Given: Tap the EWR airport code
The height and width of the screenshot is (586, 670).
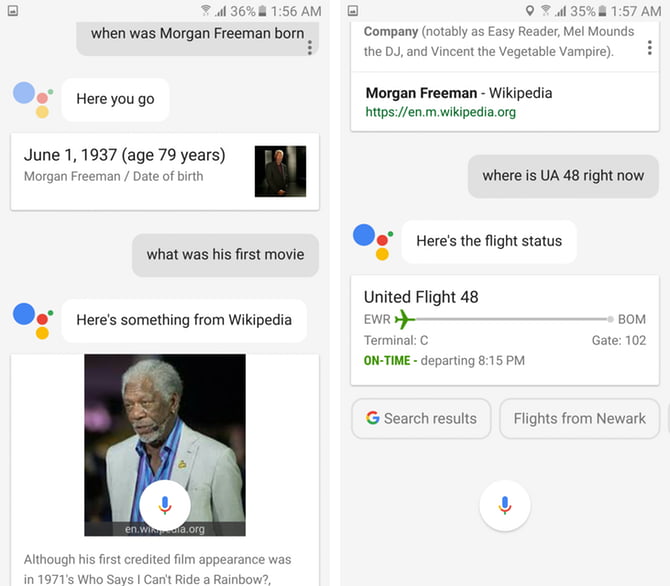Looking at the screenshot, I should (x=377, y=319).
